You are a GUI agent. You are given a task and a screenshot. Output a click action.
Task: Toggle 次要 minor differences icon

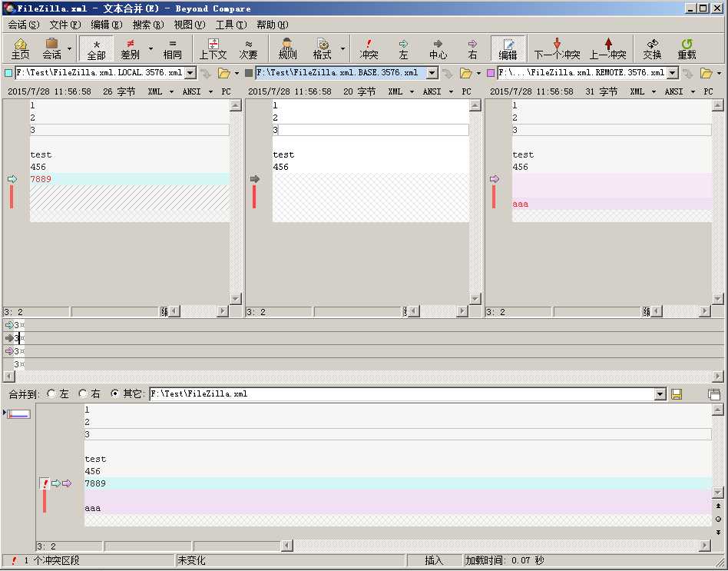pyautogui.click(x=248, y=48)
